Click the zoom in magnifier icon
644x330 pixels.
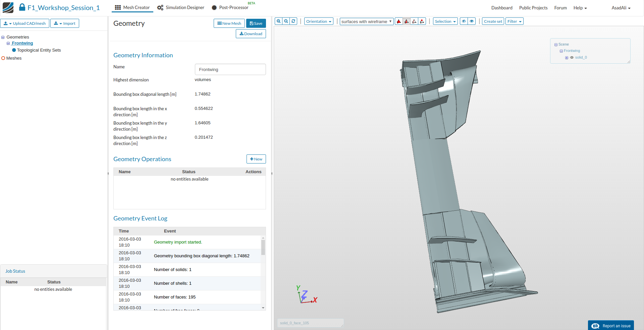pyautogui.click(x=278, y=21)
